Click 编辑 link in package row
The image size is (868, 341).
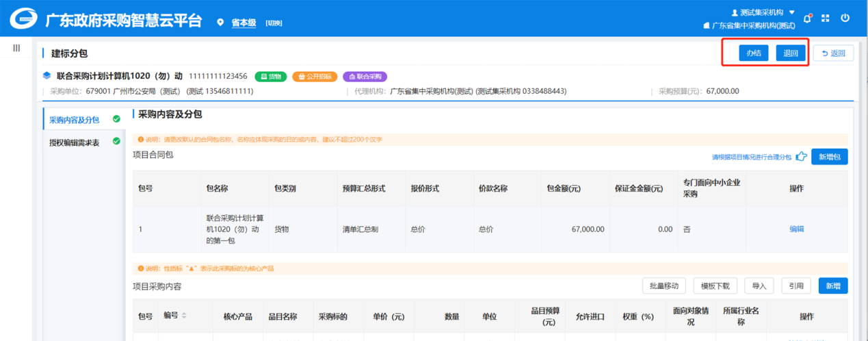(796, 229)
